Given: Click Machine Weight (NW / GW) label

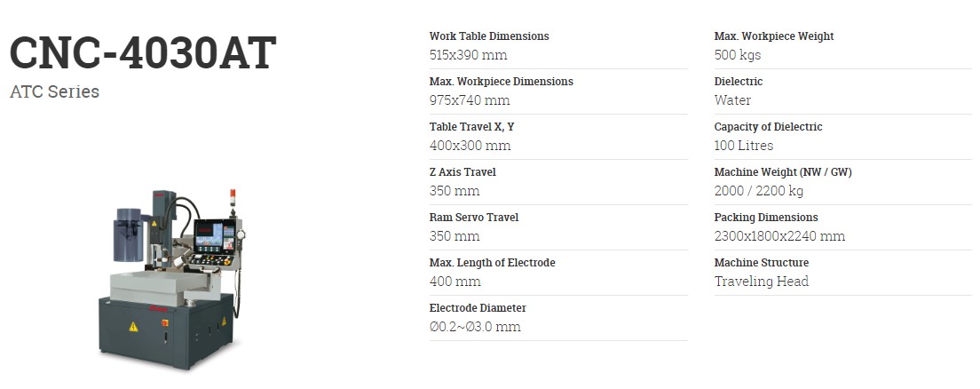Looking at the screenshot, I should click(x=783, y=172).
